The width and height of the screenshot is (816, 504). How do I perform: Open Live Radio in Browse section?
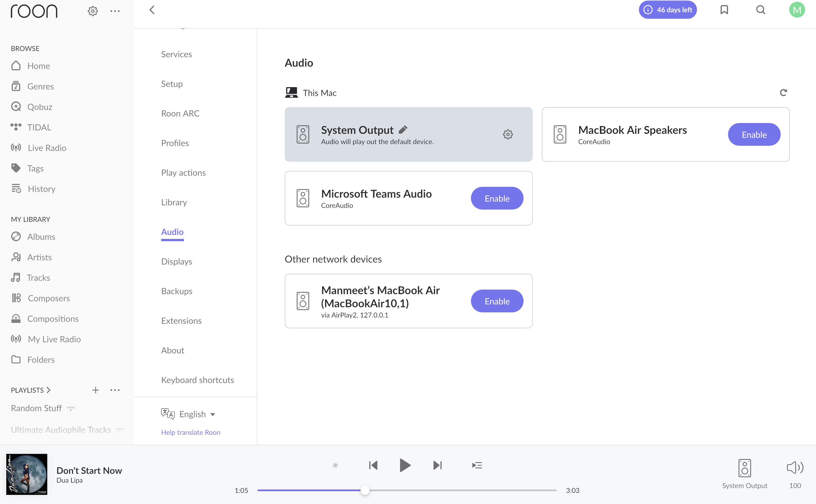(39, 148)
